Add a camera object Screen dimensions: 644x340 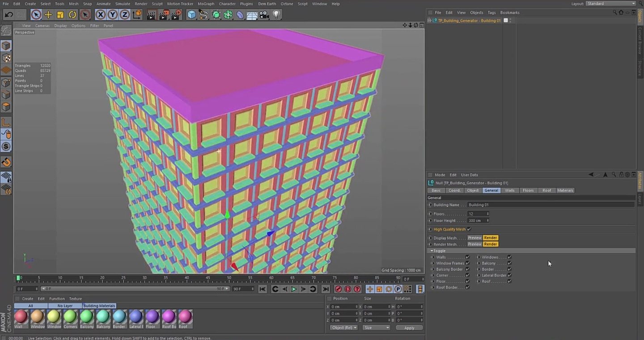(x=264, y=15)
